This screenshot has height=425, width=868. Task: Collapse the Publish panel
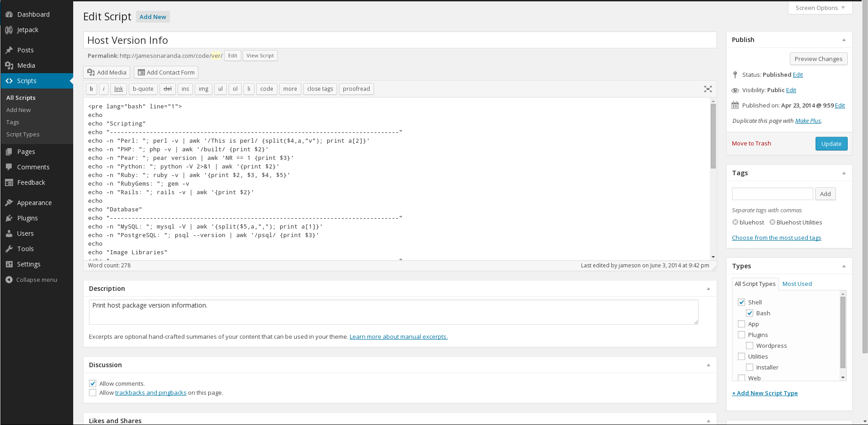pyautogui.click(x=844, y=40)
